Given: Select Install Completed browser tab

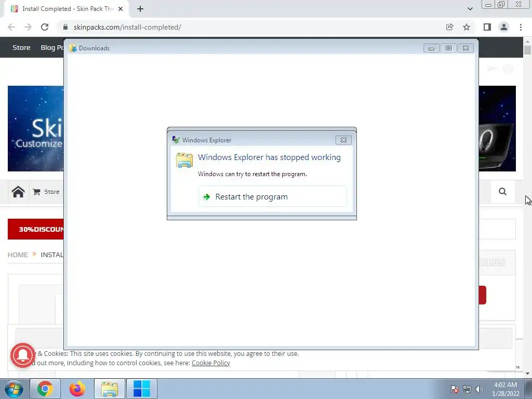Looking at the screenshot, I should pos(66,9).
